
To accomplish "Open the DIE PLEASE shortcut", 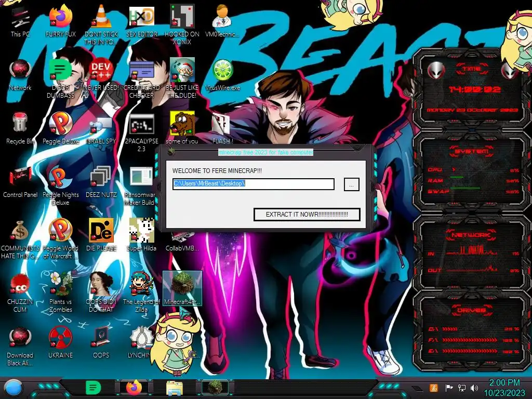I will coord(101,235).
